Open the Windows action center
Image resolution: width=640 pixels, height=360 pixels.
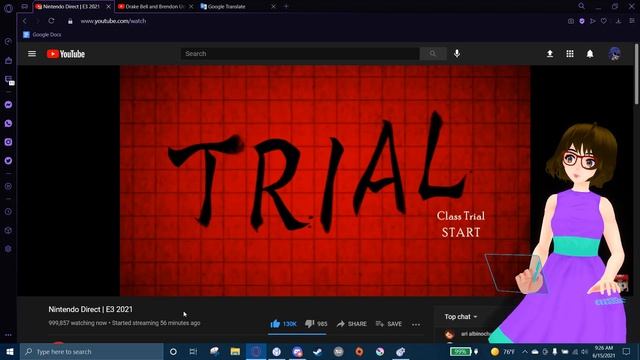tap(627, 352)
